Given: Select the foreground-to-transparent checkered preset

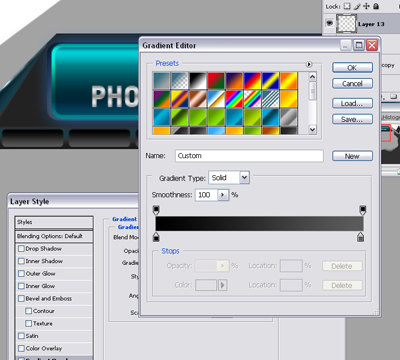Looking at the screenshot, I should (x=180, y=81).
